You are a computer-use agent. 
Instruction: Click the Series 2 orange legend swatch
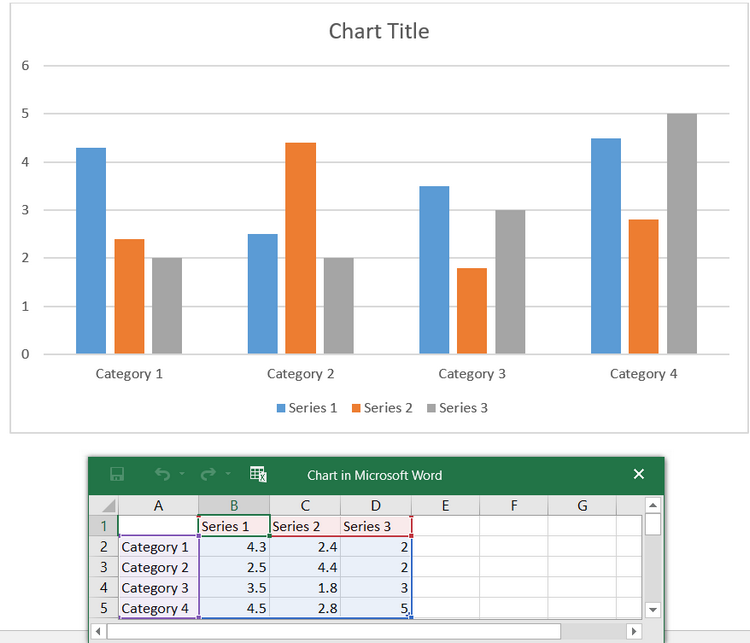[x=356, y=408]
